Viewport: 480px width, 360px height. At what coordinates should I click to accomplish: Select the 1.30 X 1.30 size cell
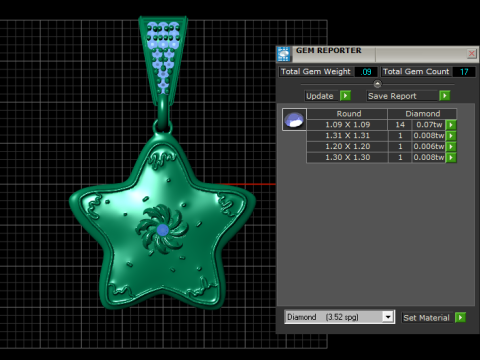pos(347,157)
